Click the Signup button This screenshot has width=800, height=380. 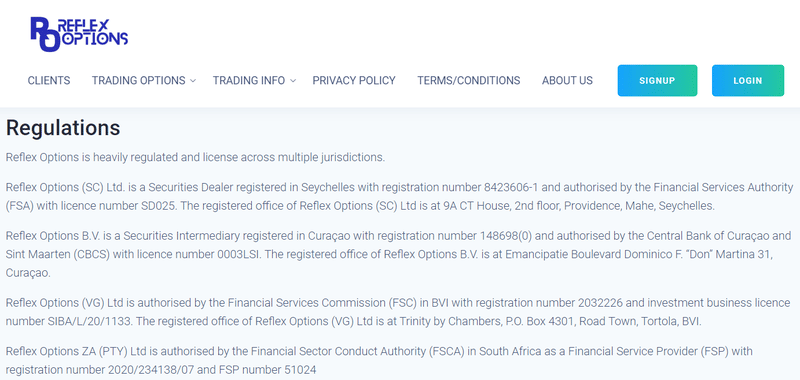(x=657, y=81)
